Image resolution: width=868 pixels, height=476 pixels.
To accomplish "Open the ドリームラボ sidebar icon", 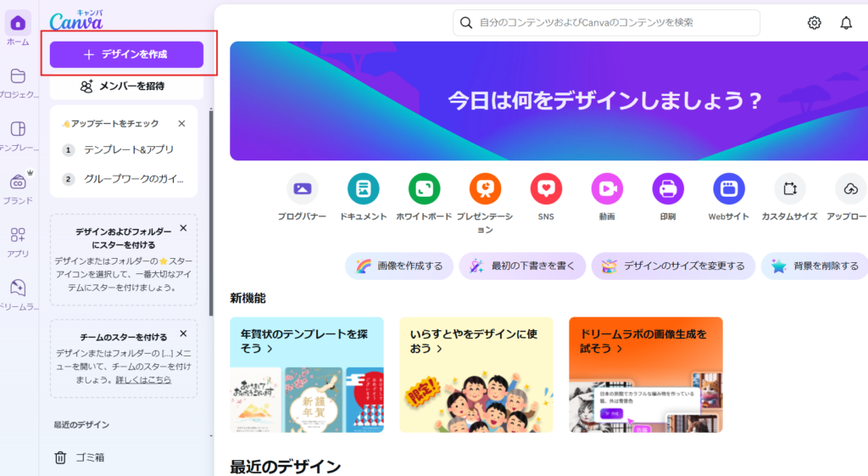I will click(18, 288).
